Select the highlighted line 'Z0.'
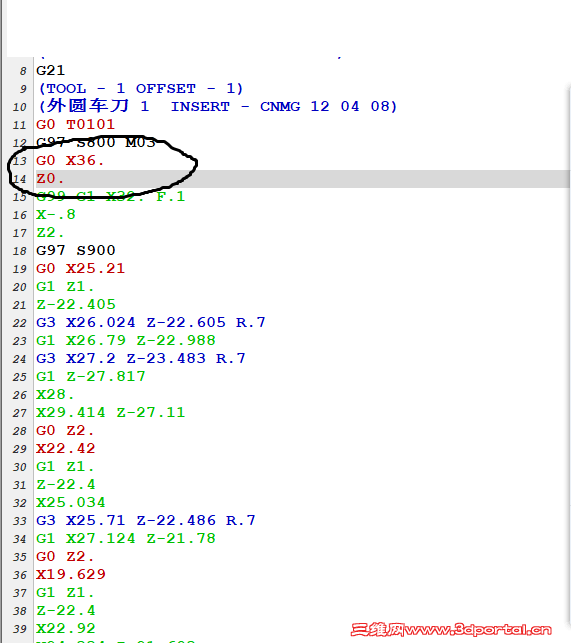Viewport: 571px width, 643px height. coord(303,178)
